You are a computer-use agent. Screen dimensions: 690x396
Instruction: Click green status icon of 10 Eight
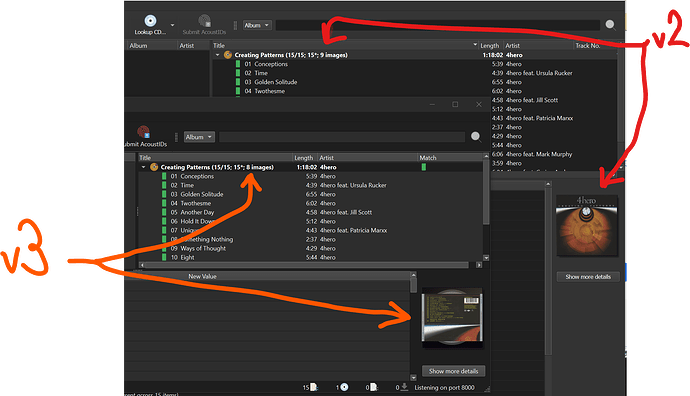[164, 257]
